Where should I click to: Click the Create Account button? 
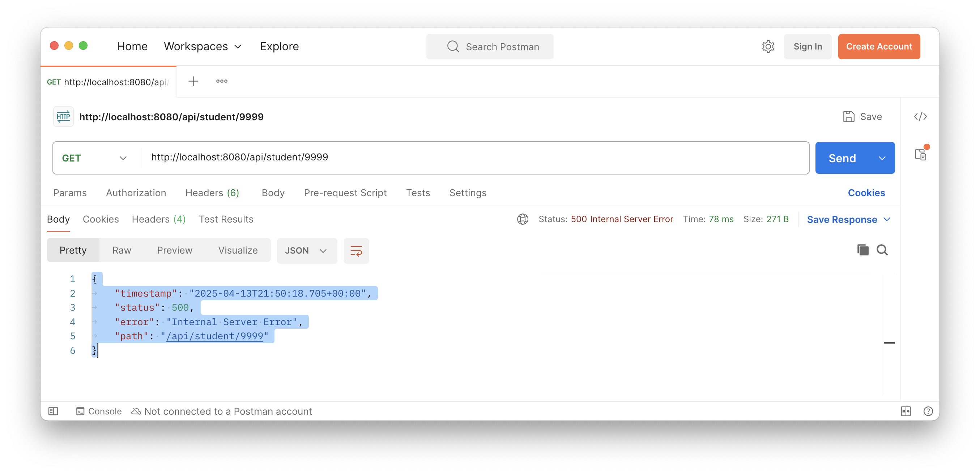pos(878,46)
